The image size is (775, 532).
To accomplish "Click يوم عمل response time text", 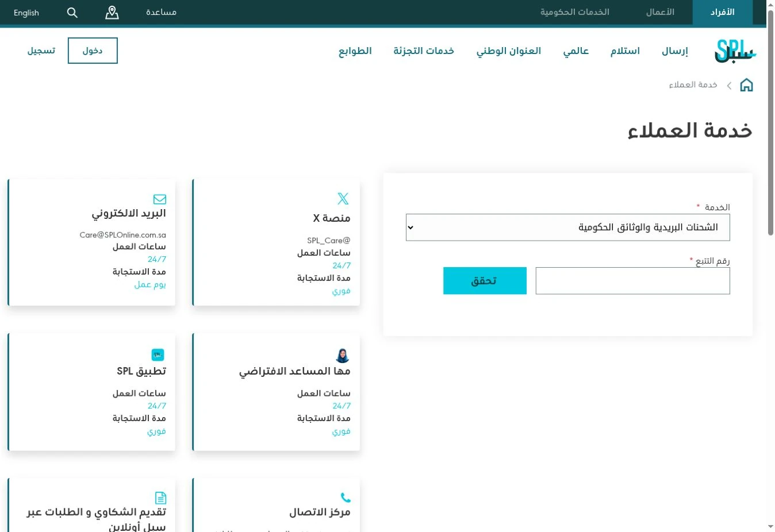I will point(150,284).
